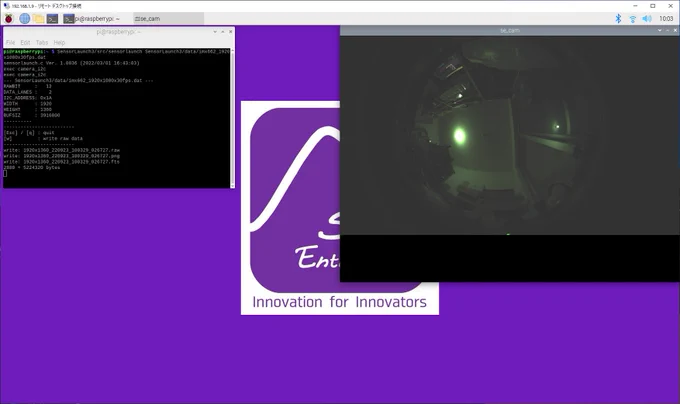Image resolution: width=680 pixels, height=404 pixels.
Task: Open the file manager folder icon
Action: [x=38, y=19]
